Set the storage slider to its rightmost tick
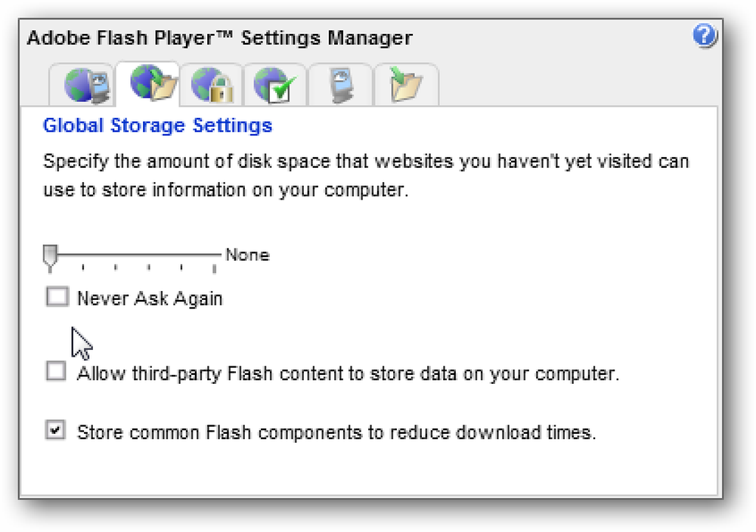The width and height of the screenshot is (756, 532). (214, 268)
